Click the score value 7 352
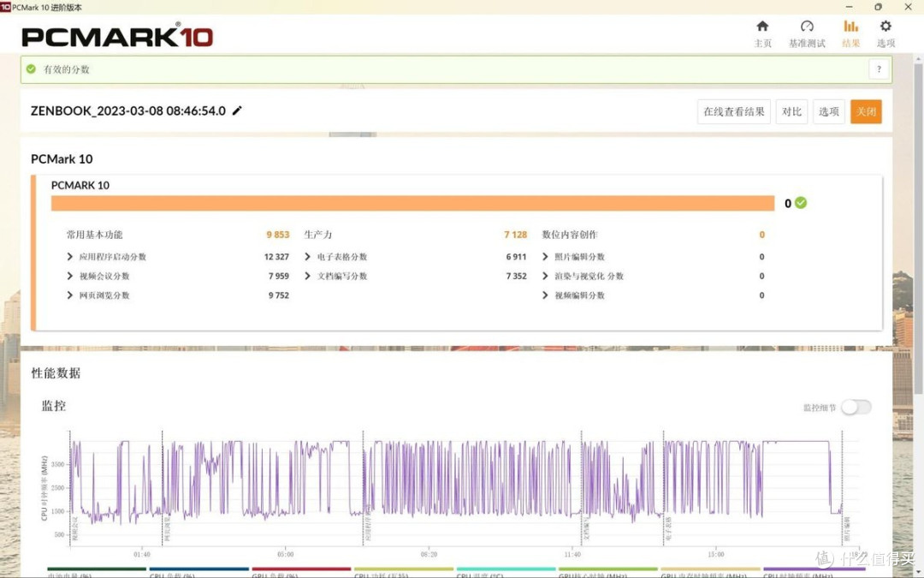 [516, 276]
